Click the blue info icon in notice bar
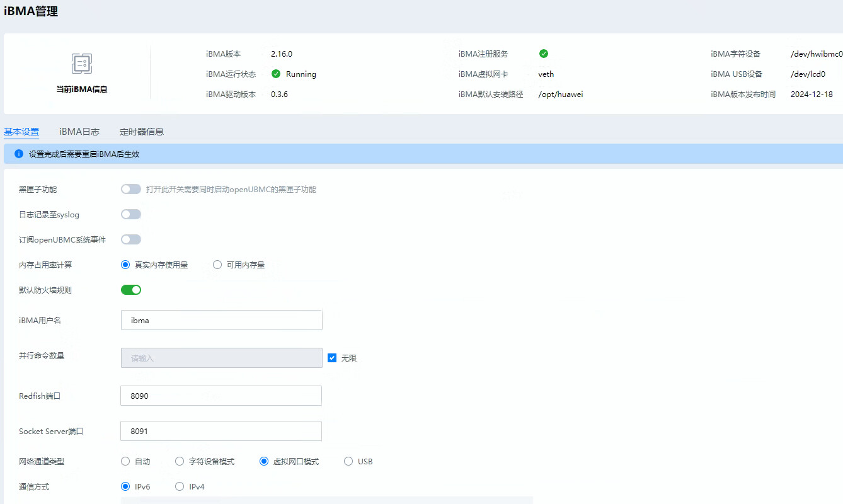This screenshot has height=504, width=843. coord(19,154)
